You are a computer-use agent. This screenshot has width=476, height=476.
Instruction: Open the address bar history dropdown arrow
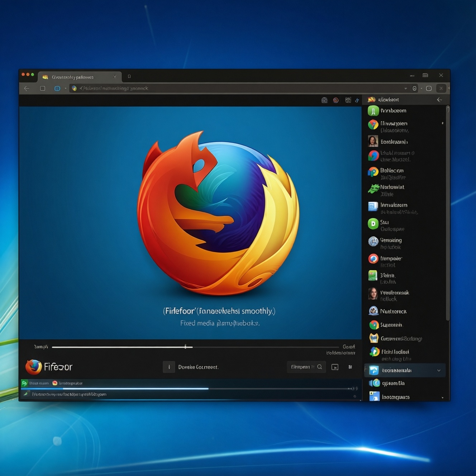406,88
